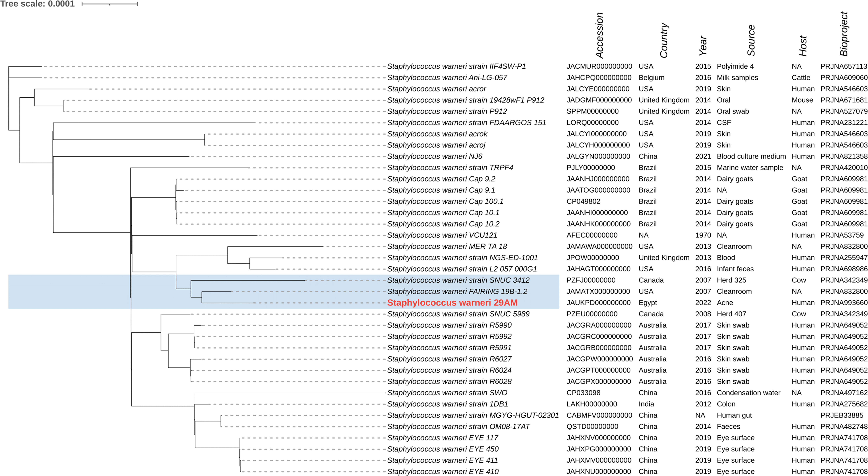
Task: Click leaf FAIRING 19B-1.2
Action: [457, 292]
